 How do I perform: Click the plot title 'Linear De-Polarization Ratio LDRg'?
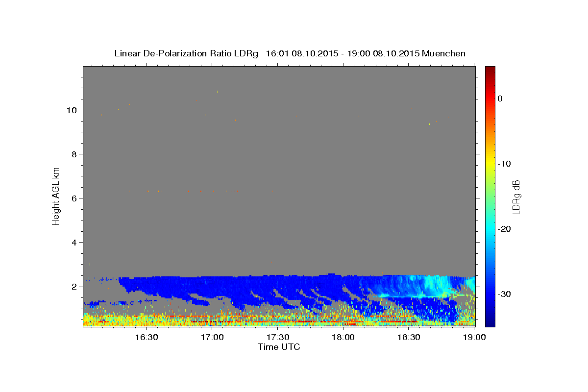[x=186, y=53]
